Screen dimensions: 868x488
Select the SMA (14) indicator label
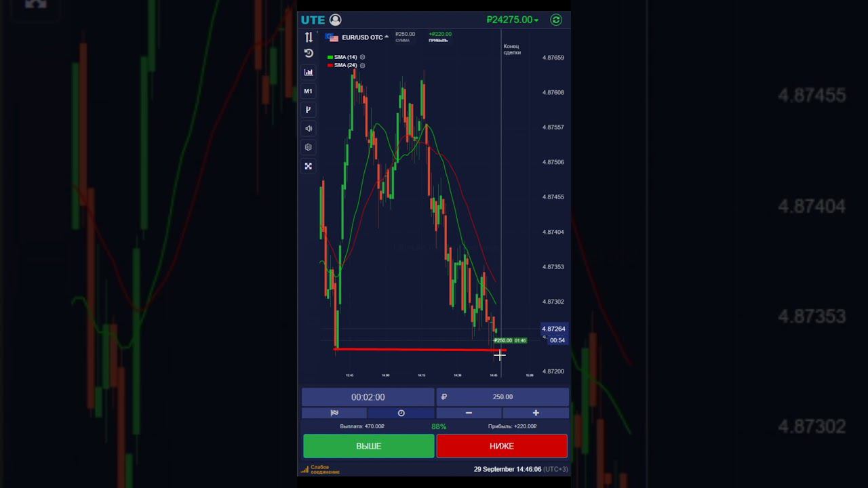pyautogui.click(x=345, y=57)
